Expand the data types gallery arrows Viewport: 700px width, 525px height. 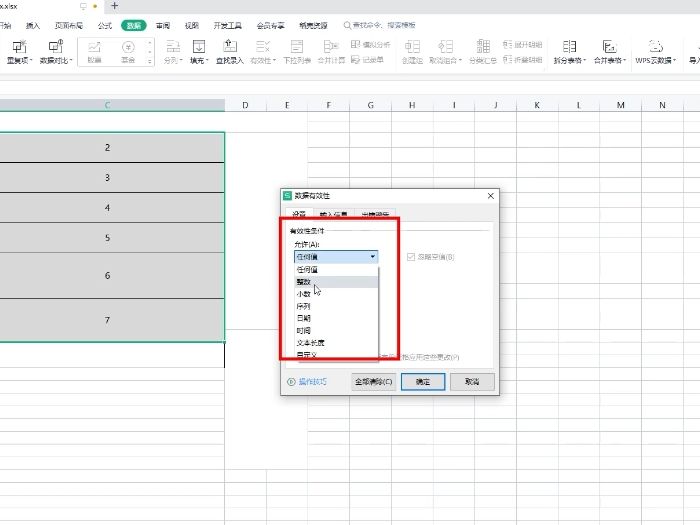[x=150, y=52]
